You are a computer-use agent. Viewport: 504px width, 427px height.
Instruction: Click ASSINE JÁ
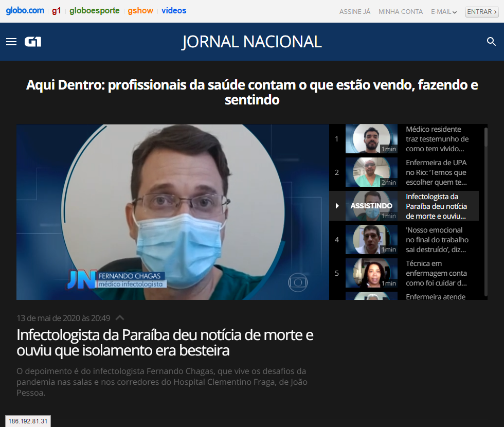point(355,12)
